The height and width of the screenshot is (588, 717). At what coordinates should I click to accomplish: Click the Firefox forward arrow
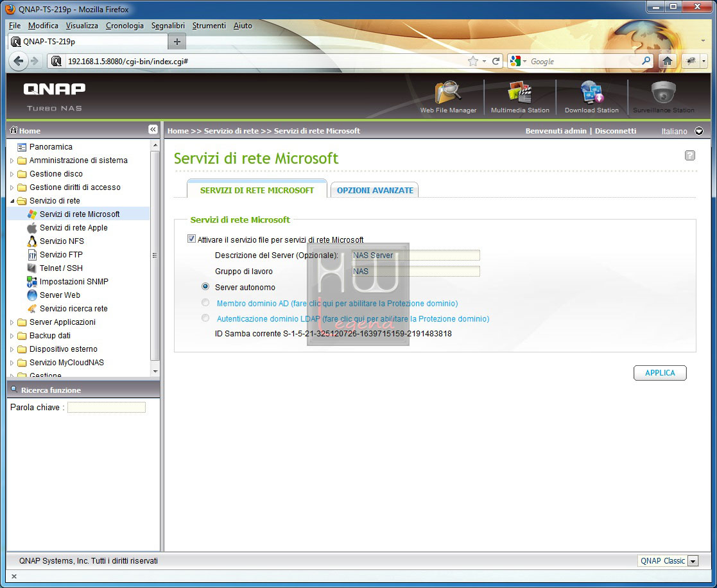pyautogui.click(x=34, y=61)
